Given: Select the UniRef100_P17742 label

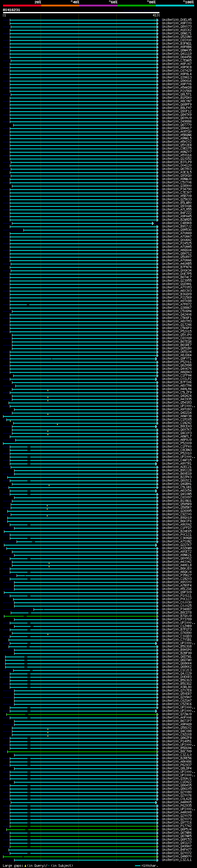Looking at the screenshot, I should 177,826.
